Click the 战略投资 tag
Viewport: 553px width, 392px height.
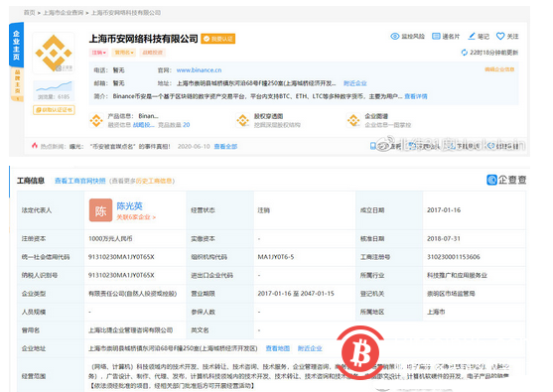click(x=152, y=53)
